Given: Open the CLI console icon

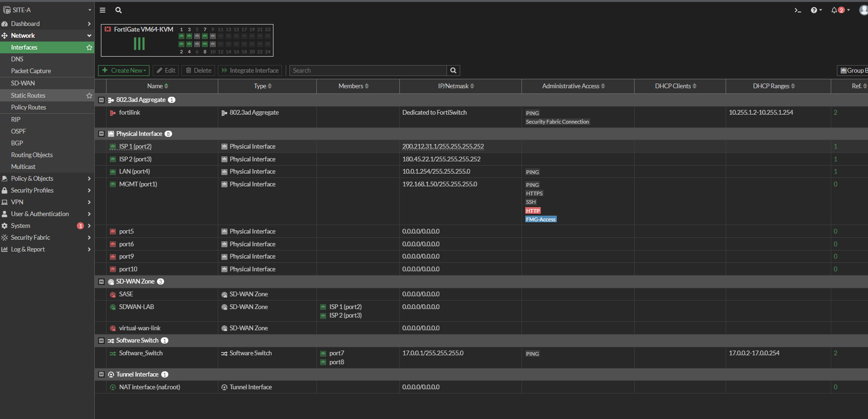Looking at the screenshot, I should pyautogui.click(x=798, y=10).
